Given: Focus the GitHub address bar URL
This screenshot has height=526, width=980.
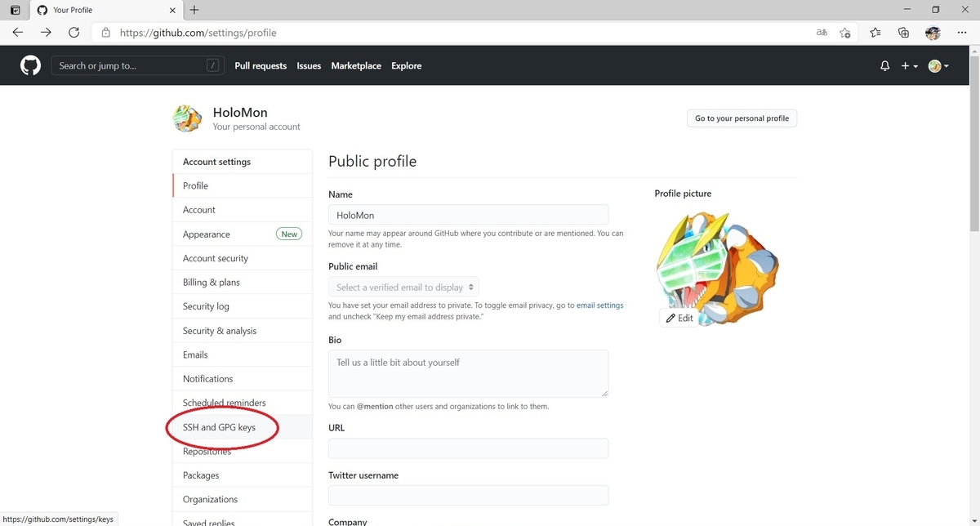Looking at the screenshot, I should point(198,33).
